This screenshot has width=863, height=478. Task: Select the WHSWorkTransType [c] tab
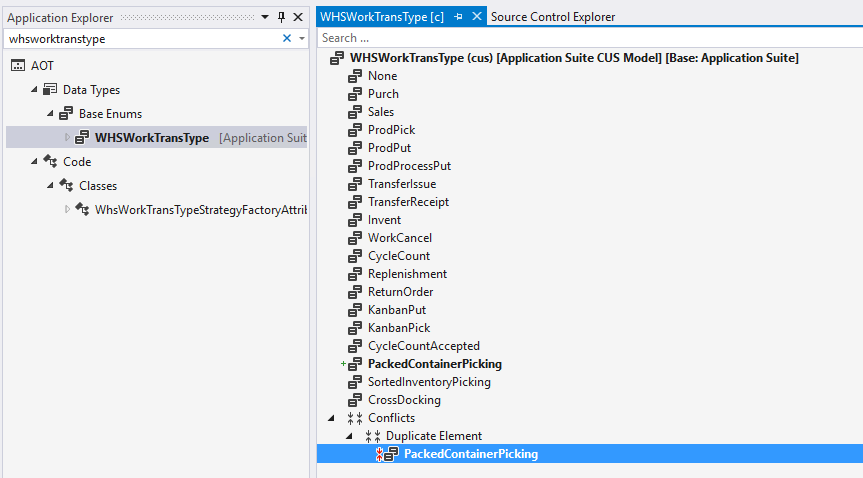[382, 17]
